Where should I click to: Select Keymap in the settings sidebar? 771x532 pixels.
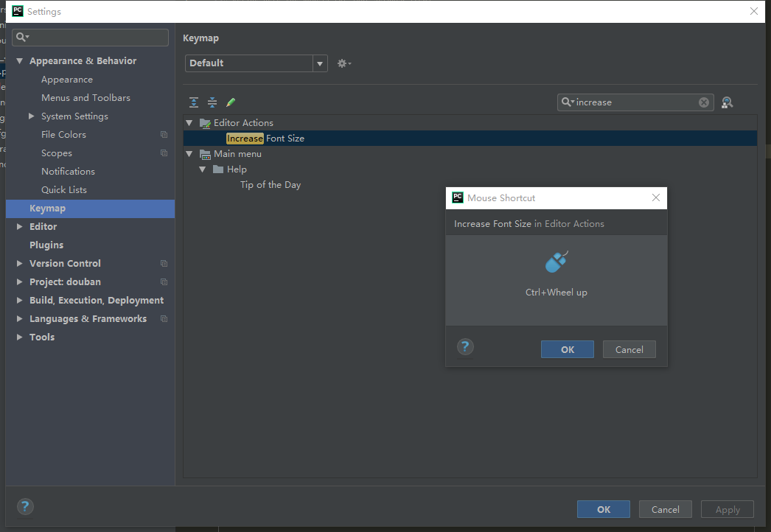click(47, 208)
